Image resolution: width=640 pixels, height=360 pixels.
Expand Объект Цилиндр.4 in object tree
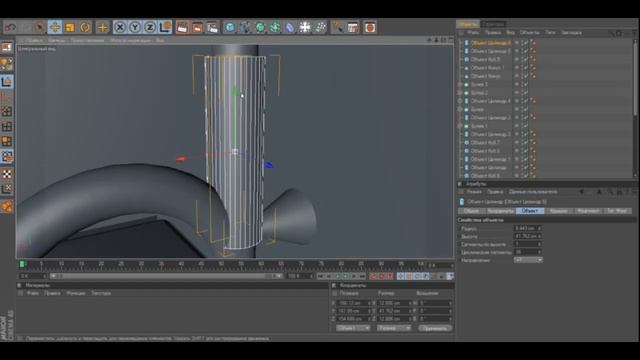click(x=460, y=101)
